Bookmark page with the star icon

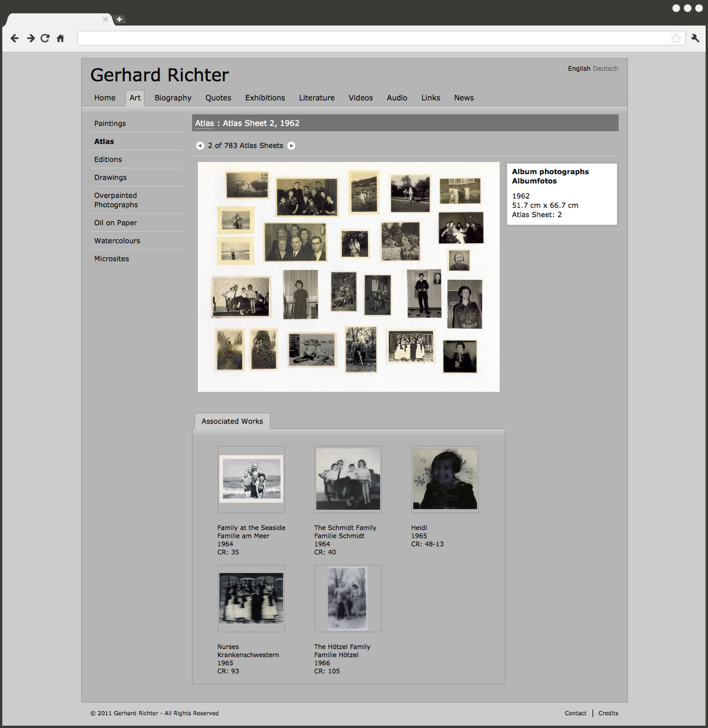[676, 38]
